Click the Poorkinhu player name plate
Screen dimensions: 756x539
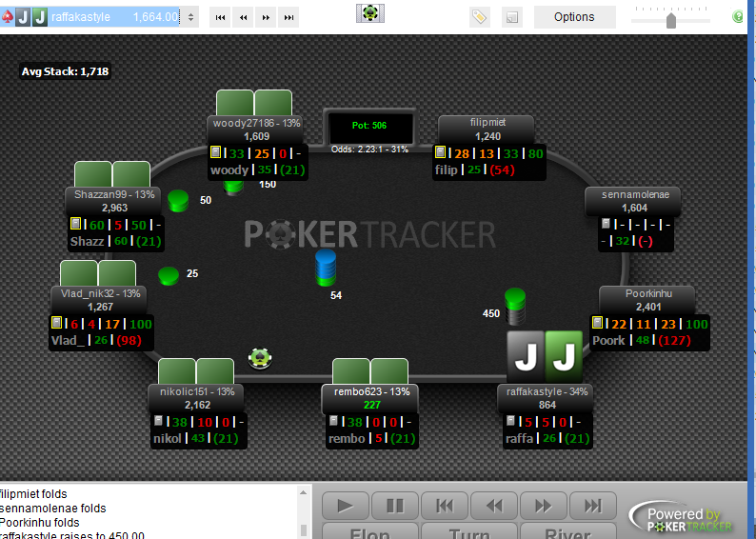tap(648, 300)
